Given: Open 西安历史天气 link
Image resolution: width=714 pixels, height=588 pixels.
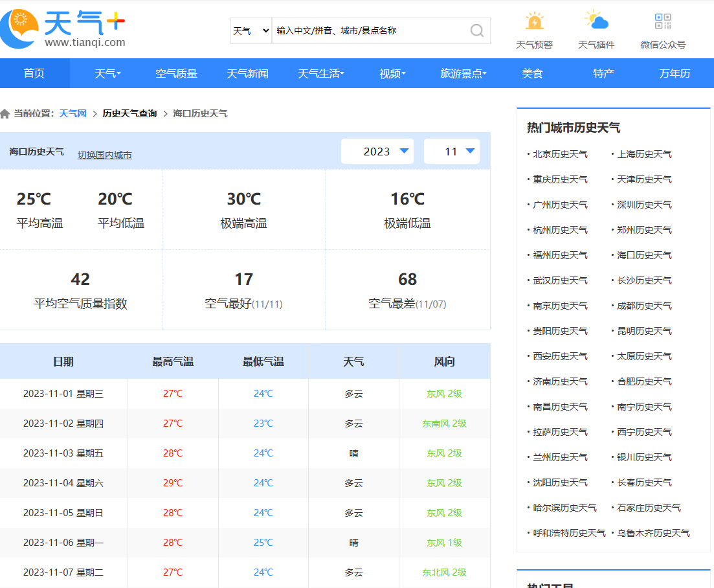Looking at the screenshot, I should click(x=560, y=356).
